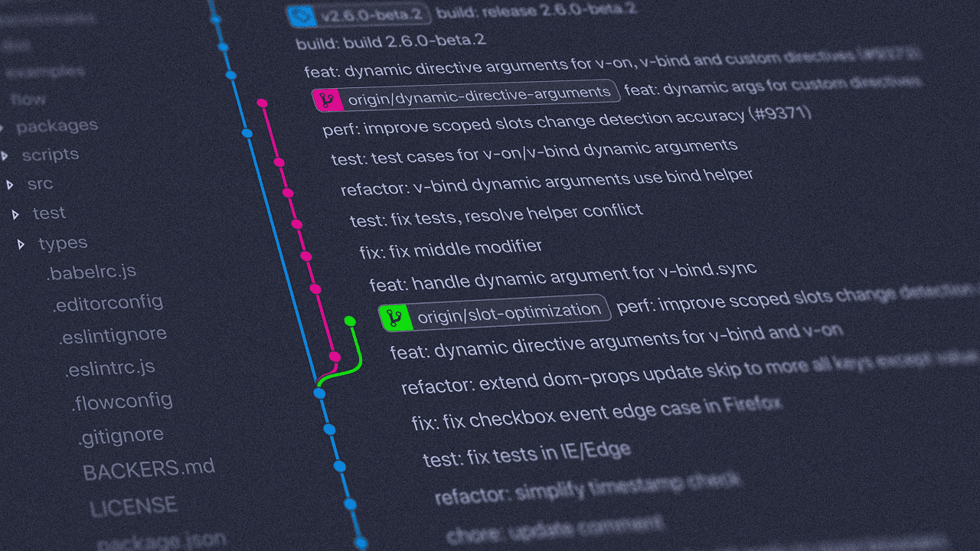This screenshot has width=980, height=551.
Task: Expand the test folder
Action: pos(16,214)
